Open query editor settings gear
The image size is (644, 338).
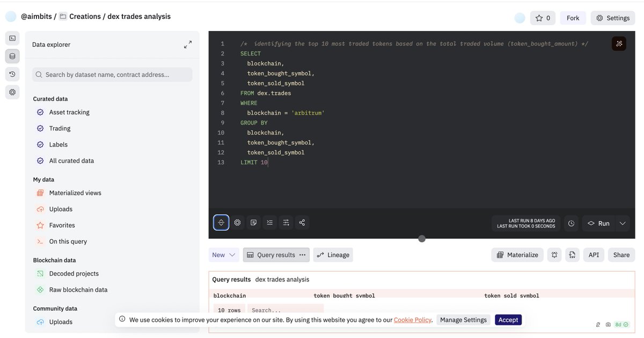[x=237, y=223]
